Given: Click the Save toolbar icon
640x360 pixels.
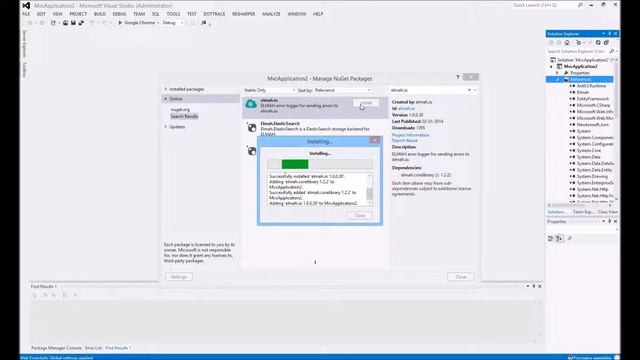Looking at the screenshot, I should click(x=73, y=23).
